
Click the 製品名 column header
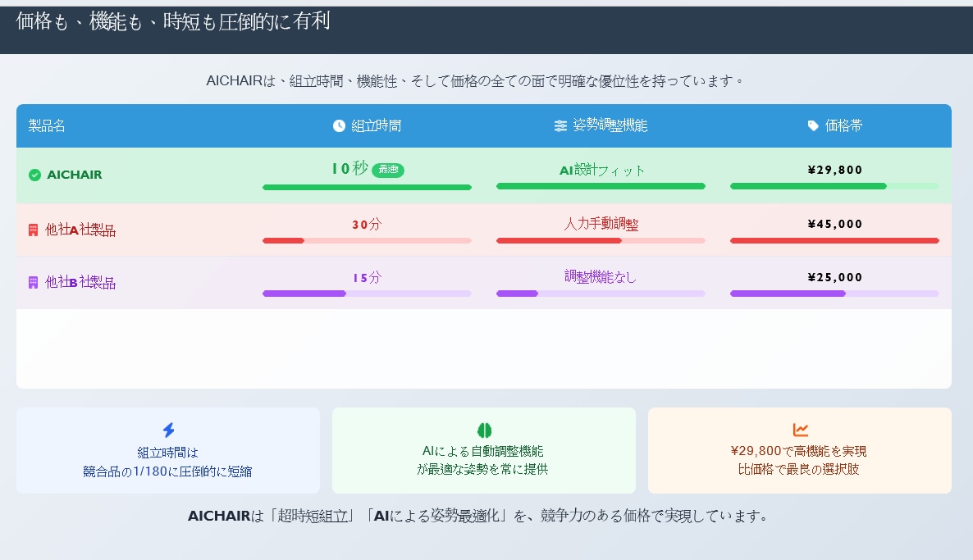(x=47, y=126)
